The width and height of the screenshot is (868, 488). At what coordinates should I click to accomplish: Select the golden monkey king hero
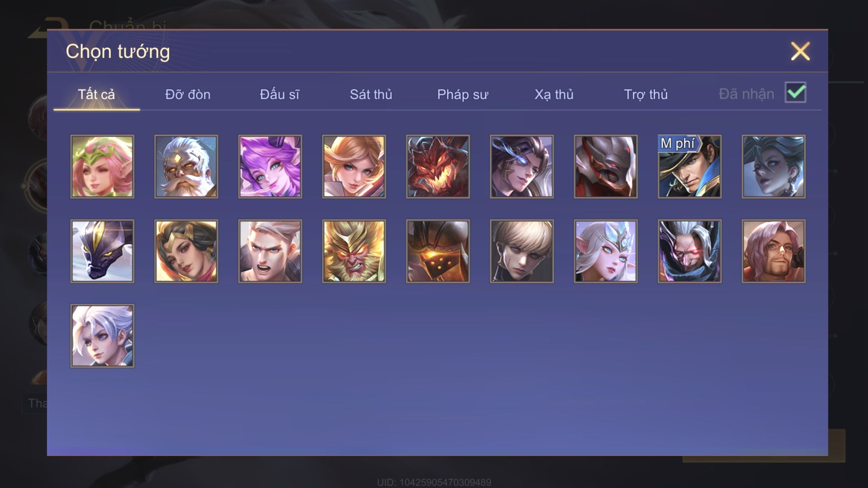point(354,251)
